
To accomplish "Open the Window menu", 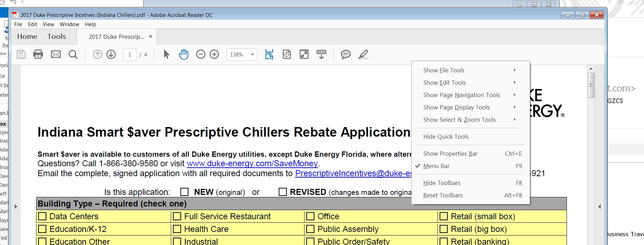I will pyautogui.click(x=69, y=24).
